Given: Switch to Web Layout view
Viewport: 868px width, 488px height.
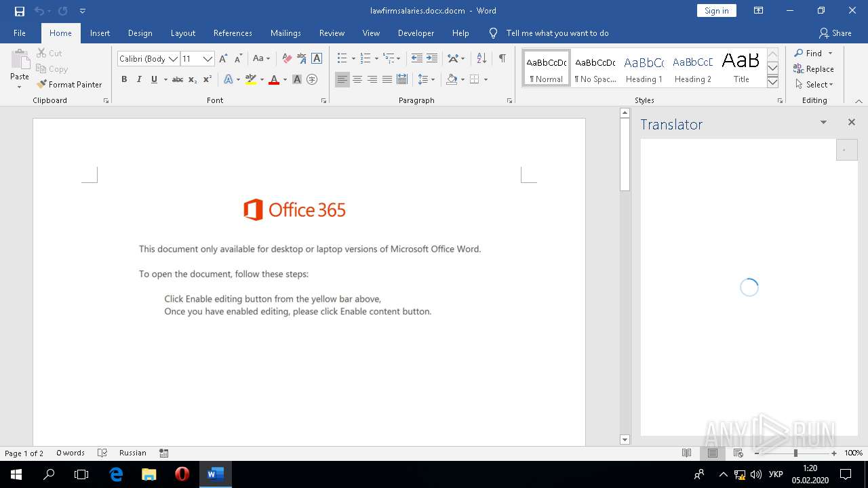Looking at the screenshot, I should 738,453.
